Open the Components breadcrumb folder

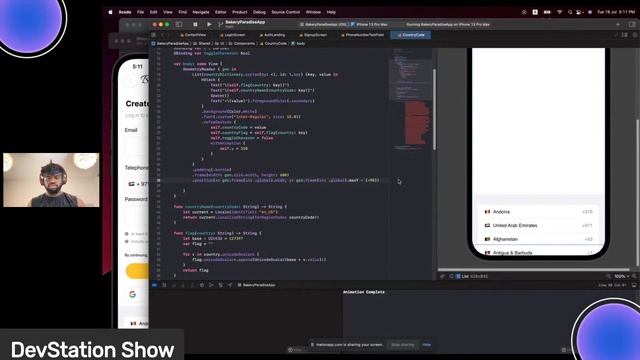[242, 43]
